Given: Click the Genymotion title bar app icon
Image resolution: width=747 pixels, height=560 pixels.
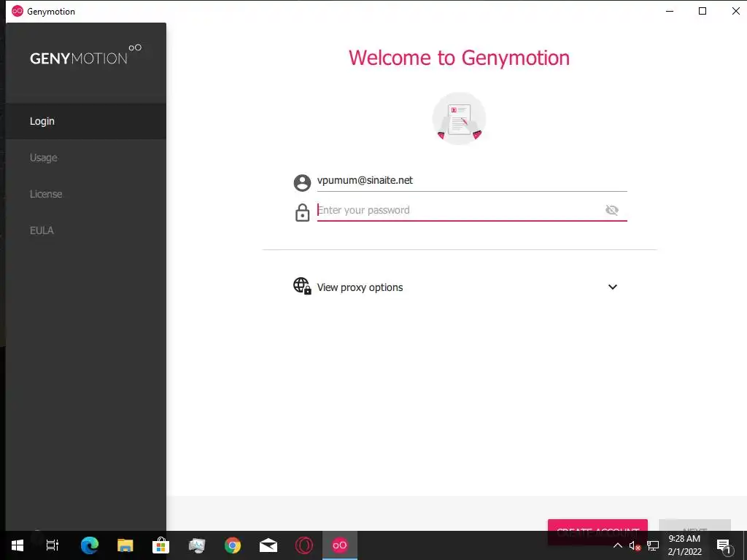Looking at the screenshot, I should [18, 11].
